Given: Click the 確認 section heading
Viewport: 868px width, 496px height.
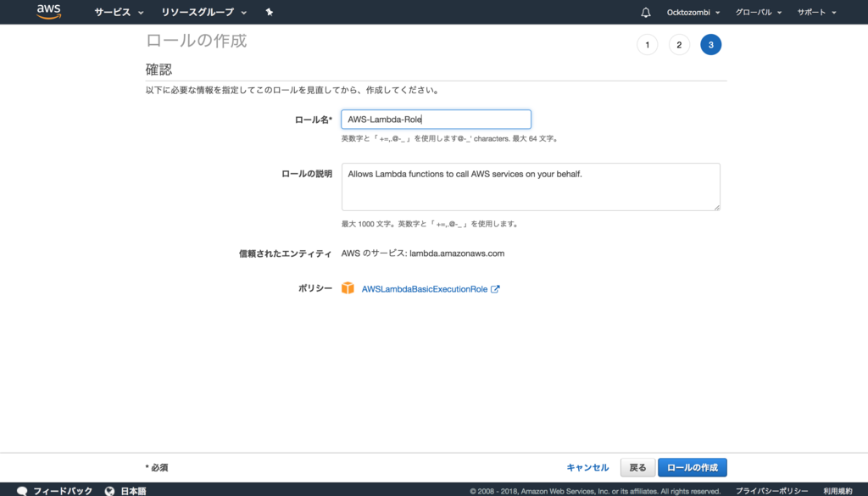Looking at the screenshot, I should click(159, 70).
